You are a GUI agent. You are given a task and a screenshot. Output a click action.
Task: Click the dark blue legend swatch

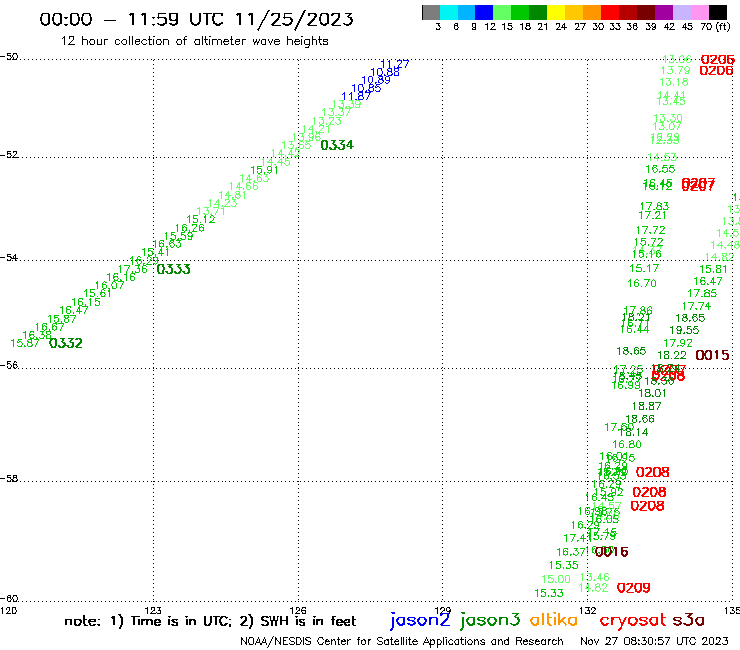pyautogui.click(x=484, y=12)
